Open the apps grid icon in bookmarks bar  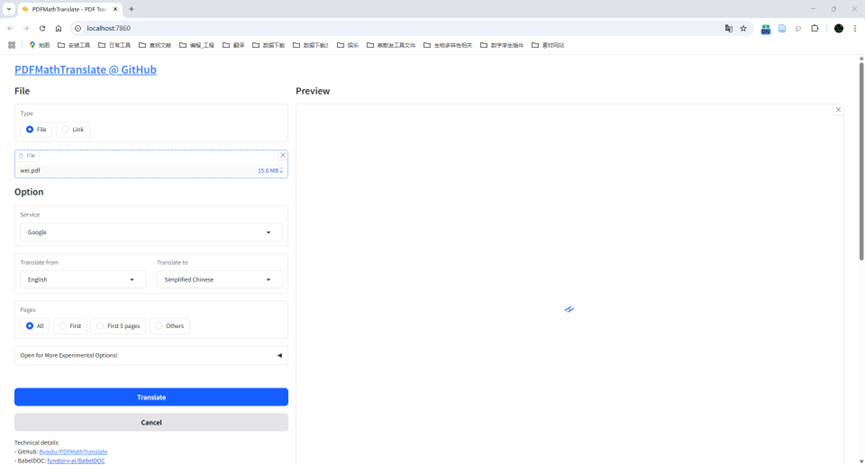click(x=12, y=45)
